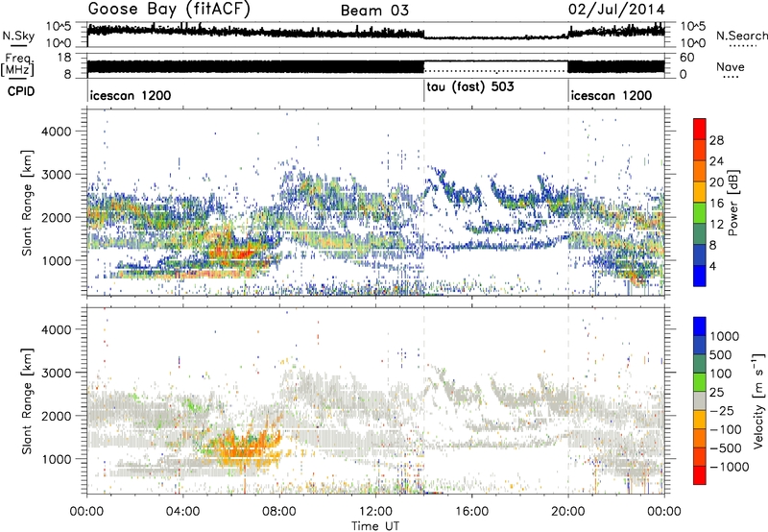Click the "-1000" Velocity scale value
Viewport: 768px width, 532px height.
[730, 467]
